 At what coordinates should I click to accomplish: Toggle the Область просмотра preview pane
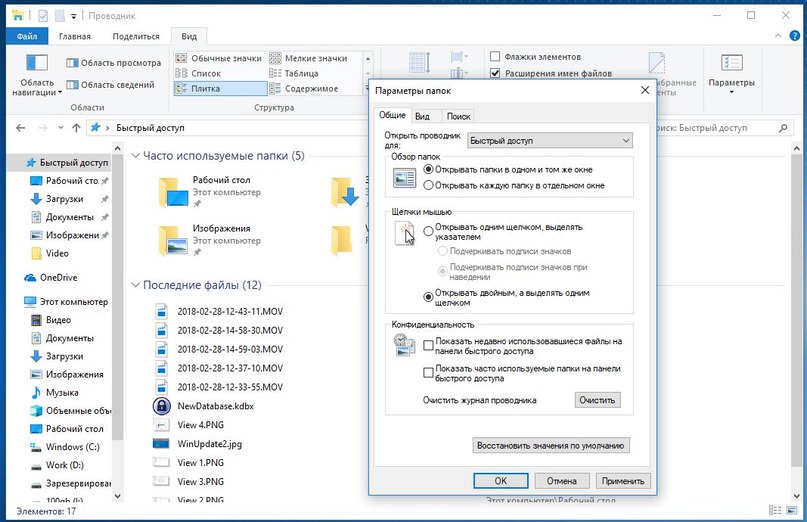click(x=114, y=63)
